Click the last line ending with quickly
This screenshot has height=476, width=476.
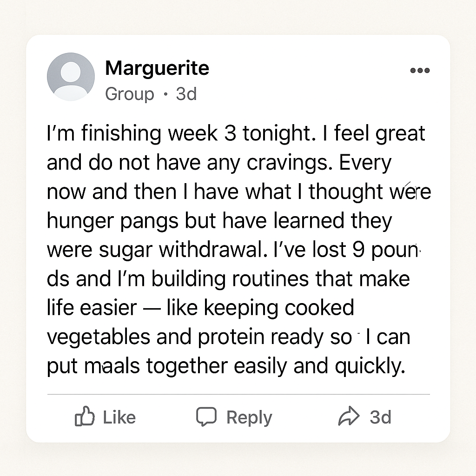226,366
